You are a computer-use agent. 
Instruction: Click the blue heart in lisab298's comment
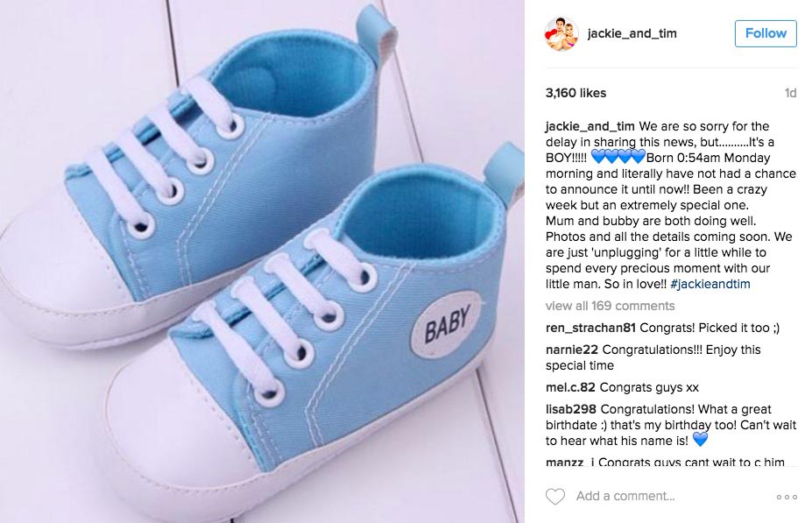tap(700, 440)
